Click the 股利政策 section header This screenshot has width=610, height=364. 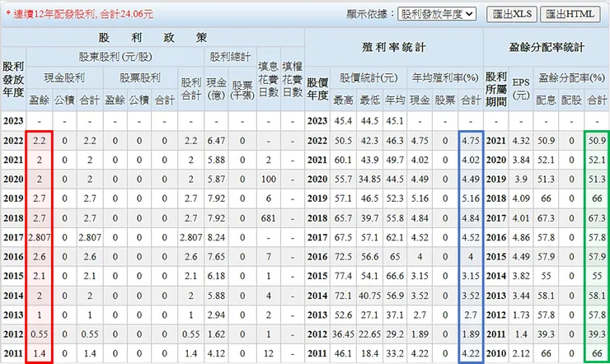(152, 38)
